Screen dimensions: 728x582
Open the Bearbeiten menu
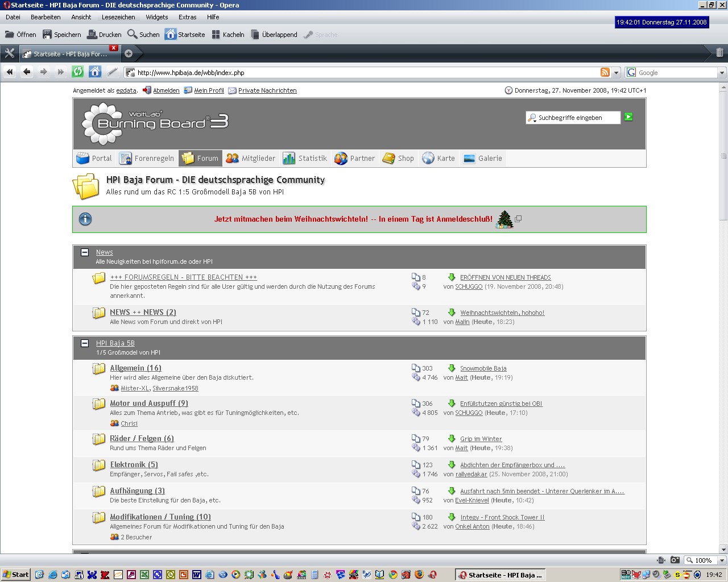[45, 17]
